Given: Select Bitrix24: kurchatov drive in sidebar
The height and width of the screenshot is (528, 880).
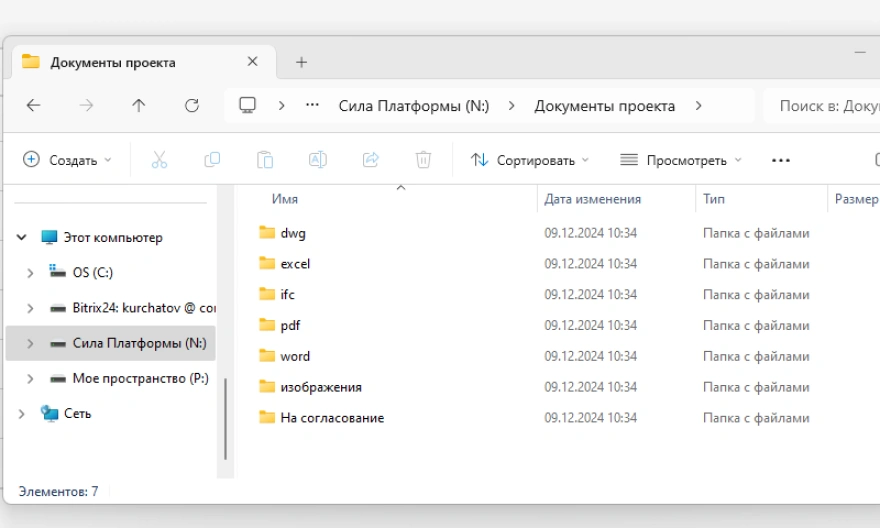Looking at the screenshot, I should point(144,308).
